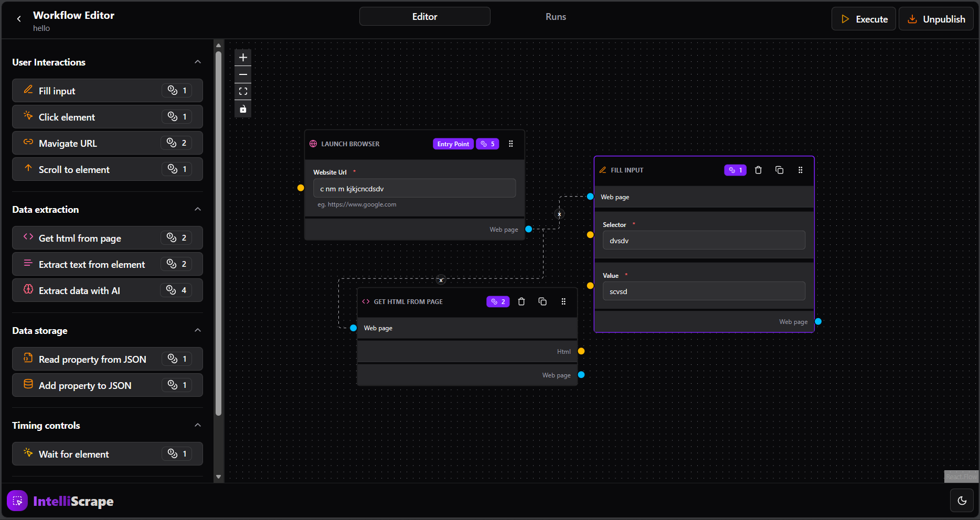Image resolution: width=980 pixels, height=520 pixels.
Task: Select the fit view icon on canvas toolbar
Action: [242, 91]
